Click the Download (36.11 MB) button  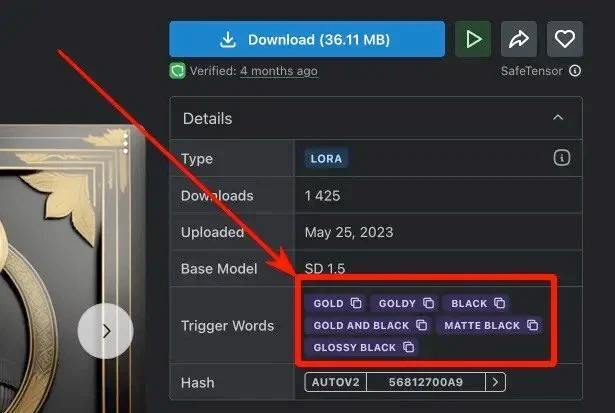pos(307,39)
